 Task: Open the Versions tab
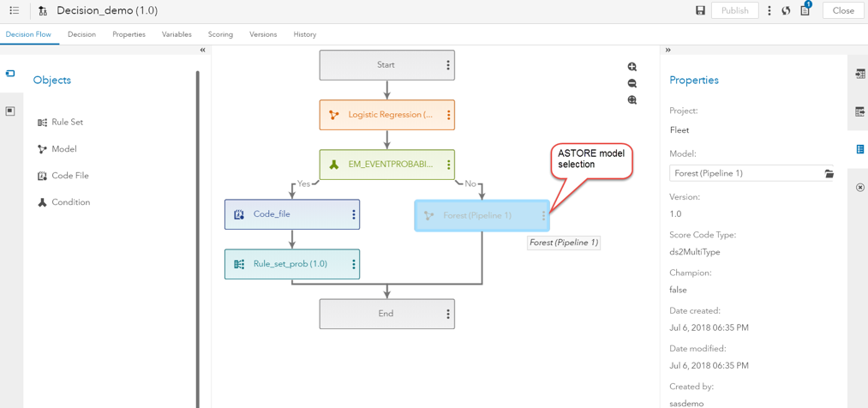263,34
